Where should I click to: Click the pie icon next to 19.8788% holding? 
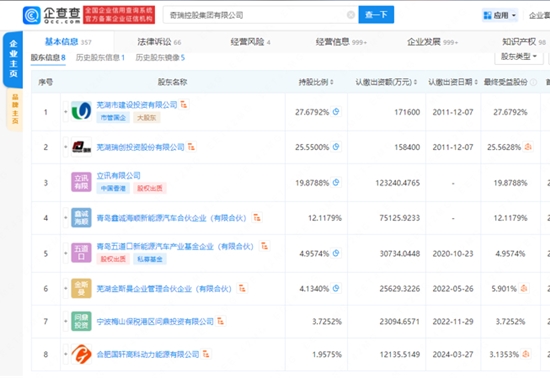coord(336,182)
